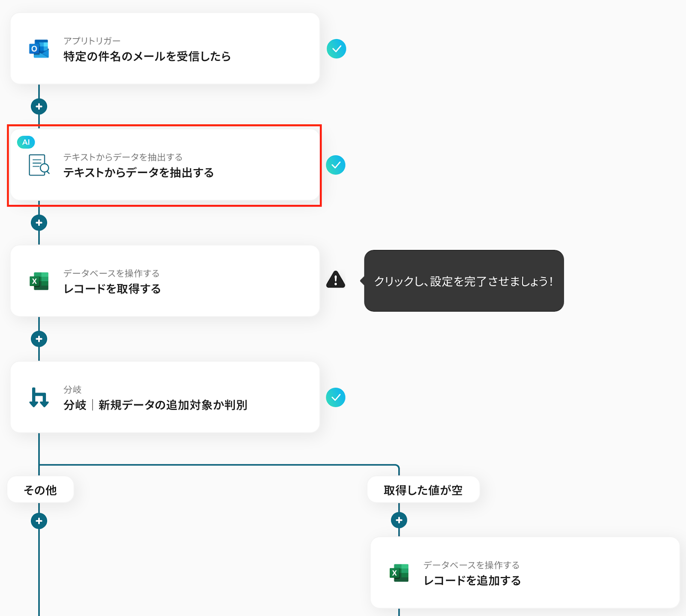Click the checkmark beside テキストからデータを抽出する

pyautogui.click(x=336, y=165)
